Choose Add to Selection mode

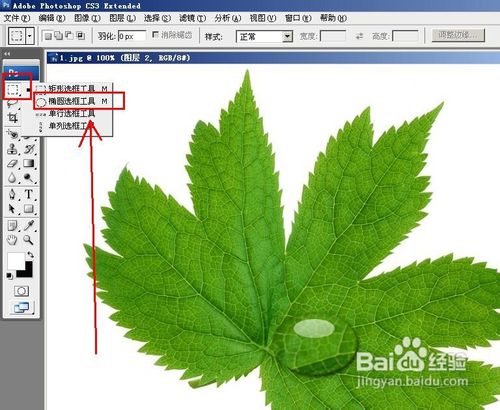tap(59, 35)
